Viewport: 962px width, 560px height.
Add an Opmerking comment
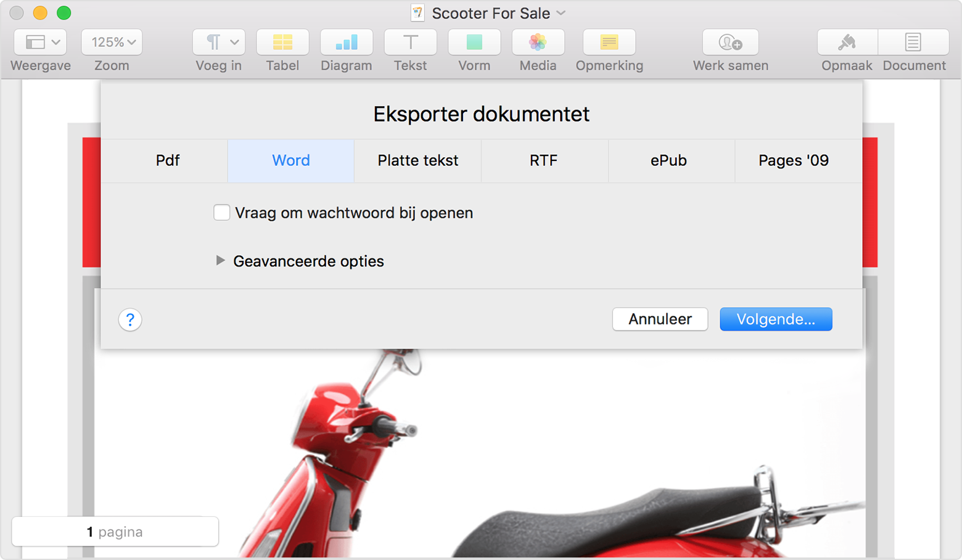(609, 42)
